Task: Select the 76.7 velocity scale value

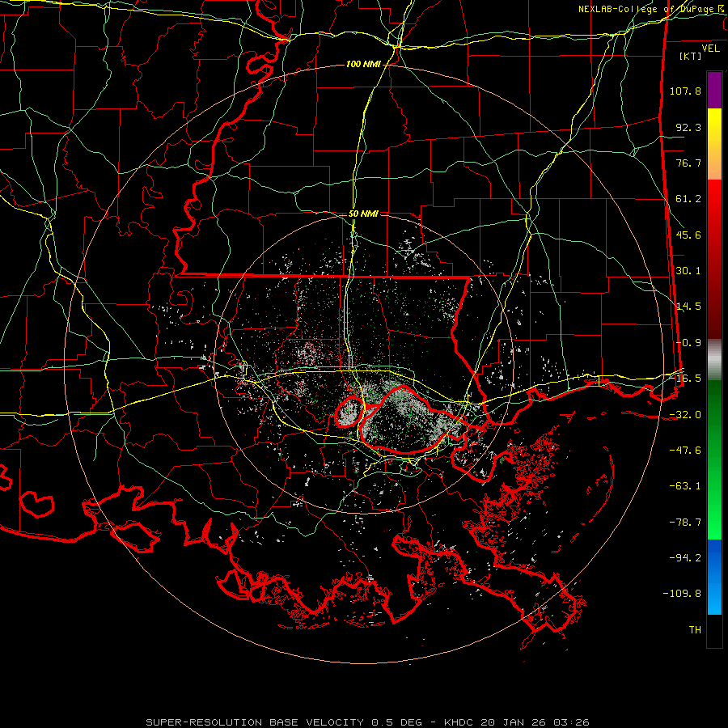Action: (688, 163)
